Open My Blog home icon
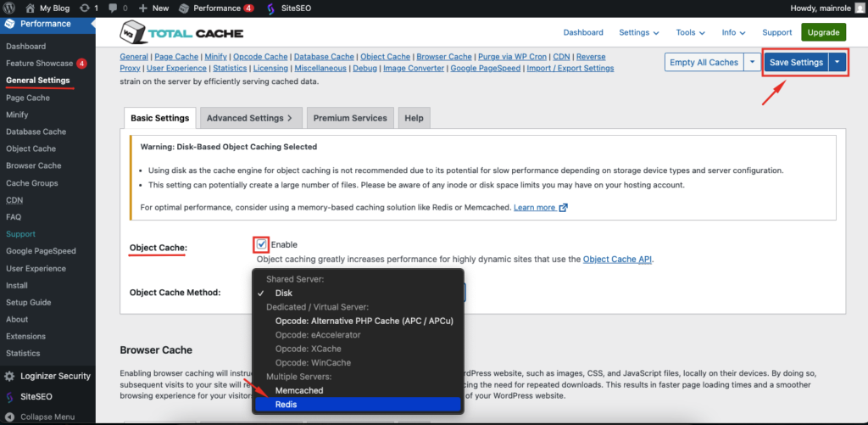Screen dimensions: 868x425 coord(31,8)
